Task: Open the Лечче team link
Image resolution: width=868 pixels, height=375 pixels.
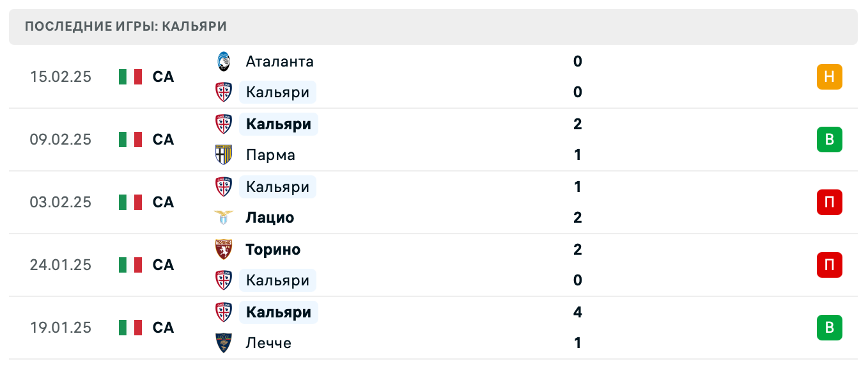Action: (268, 343)
